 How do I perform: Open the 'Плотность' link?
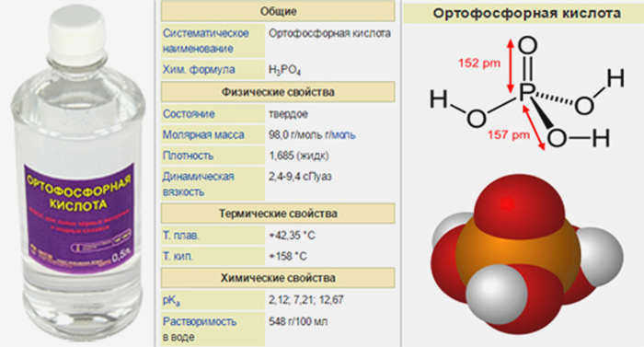188,156
